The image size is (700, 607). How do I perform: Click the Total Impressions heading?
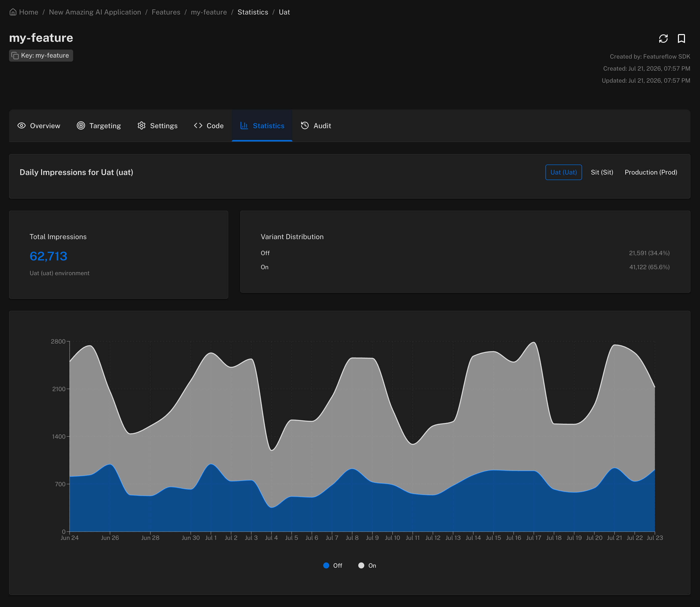click(x=58, y=237)
